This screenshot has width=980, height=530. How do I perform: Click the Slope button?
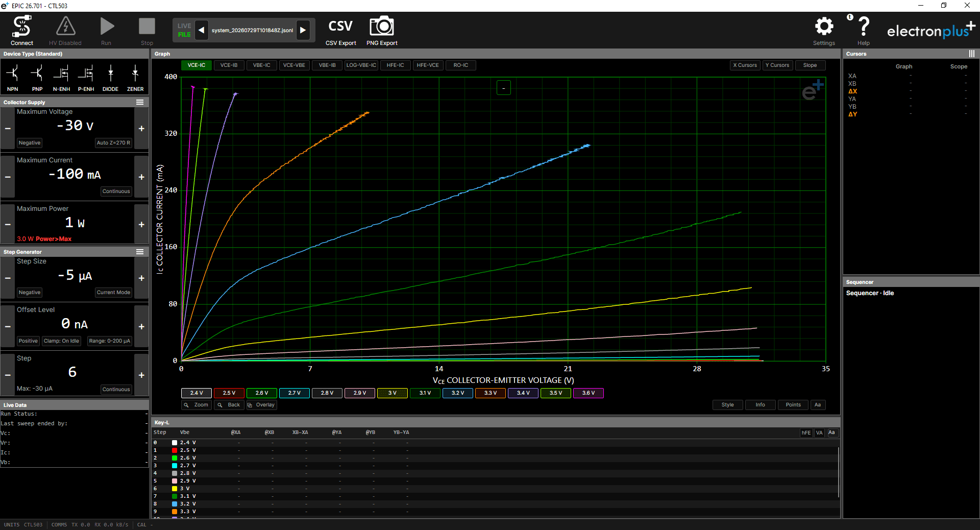click(810, 65)
